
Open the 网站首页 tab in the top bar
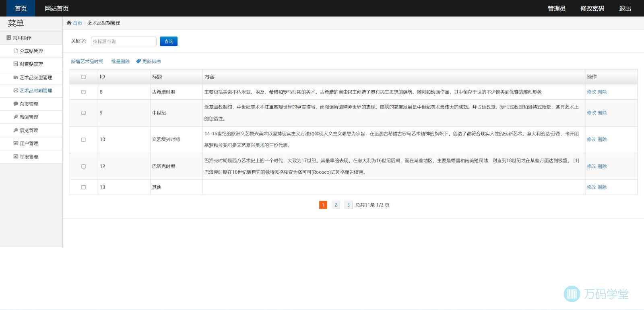point(57,8)
